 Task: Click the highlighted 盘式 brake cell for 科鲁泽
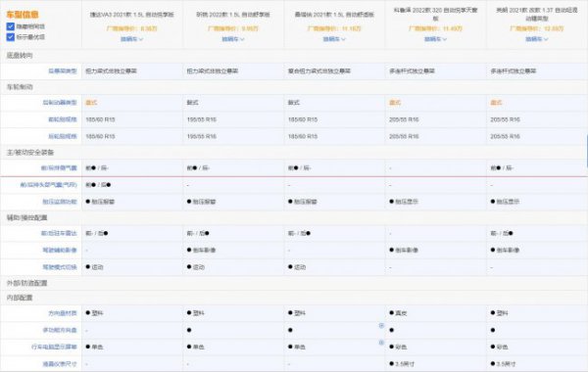pyautogui.click(x=395, y=103)
